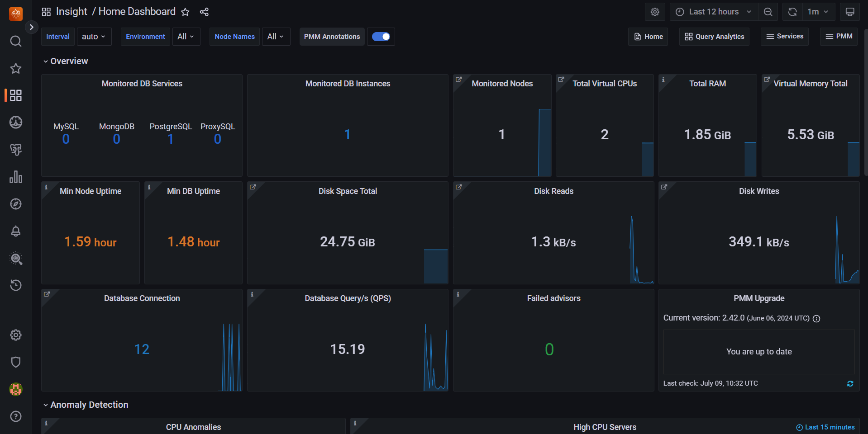Mark dashboard as favorite with star
This screenshot has height=434, width=868.
185,12
